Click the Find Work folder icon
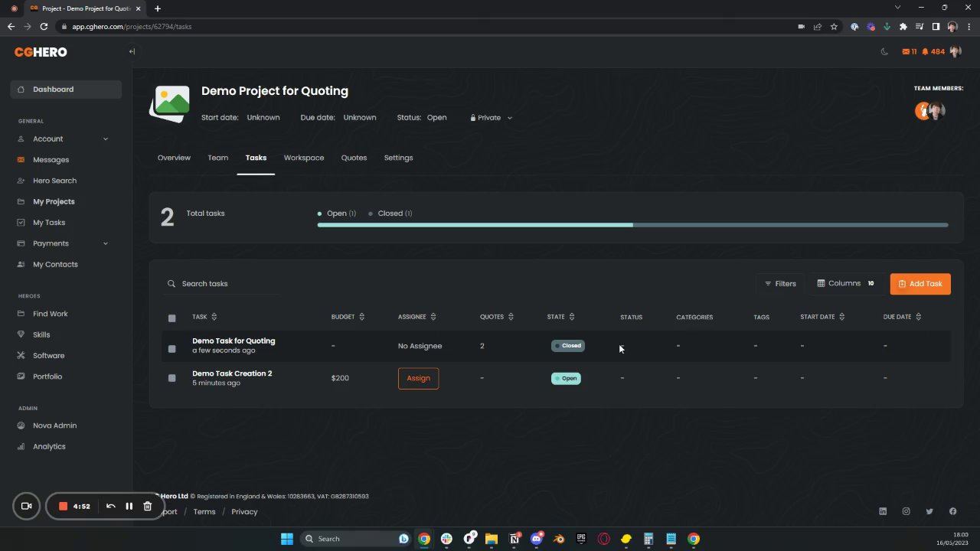 [21, 314]
